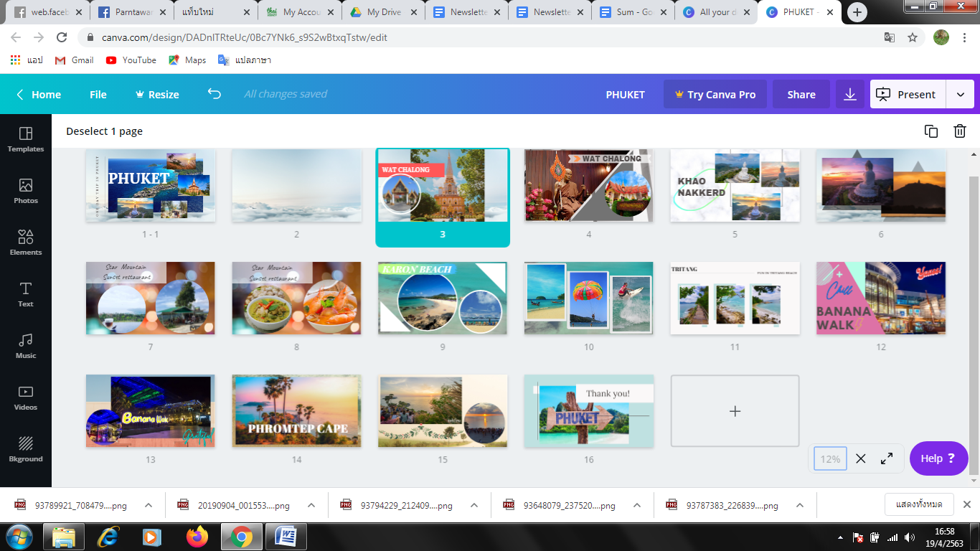Open the File menu in Canva
Screen dimensions: 980x551
[98, 94]
